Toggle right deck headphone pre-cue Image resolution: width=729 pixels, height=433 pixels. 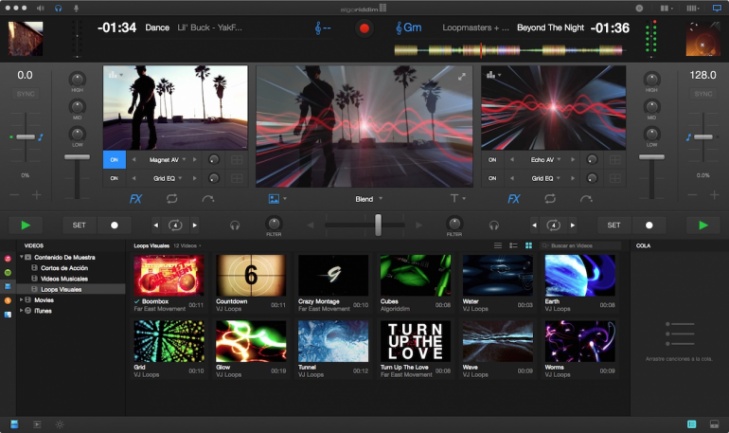pyautogui.click(x=494, y=226)
